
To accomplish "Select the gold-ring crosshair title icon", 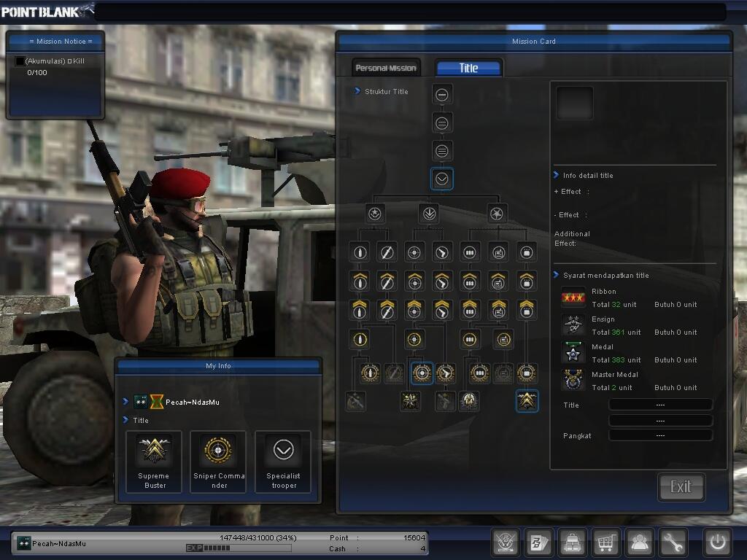I will coord(414,340).
